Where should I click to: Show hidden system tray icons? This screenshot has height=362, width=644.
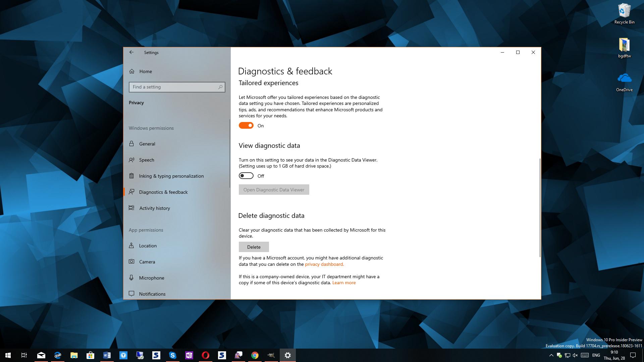pyautogui.click(x=551, y=355)
